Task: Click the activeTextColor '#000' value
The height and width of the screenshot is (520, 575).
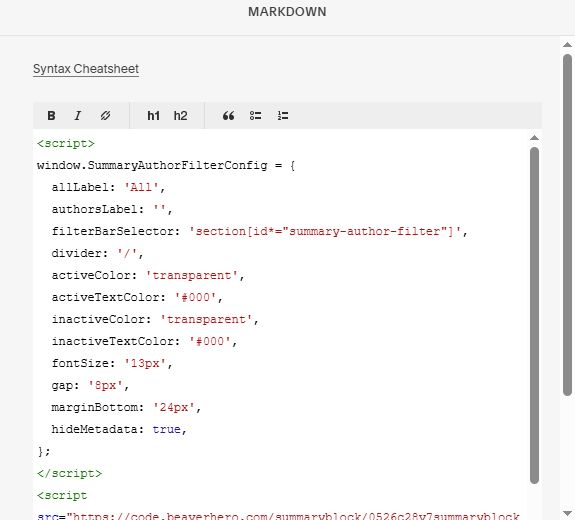Action: click(195, 297)
